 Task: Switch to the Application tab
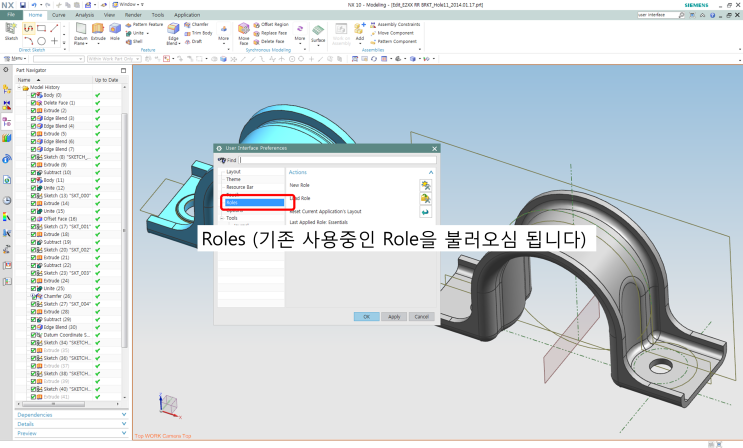(x=187, y=15)
